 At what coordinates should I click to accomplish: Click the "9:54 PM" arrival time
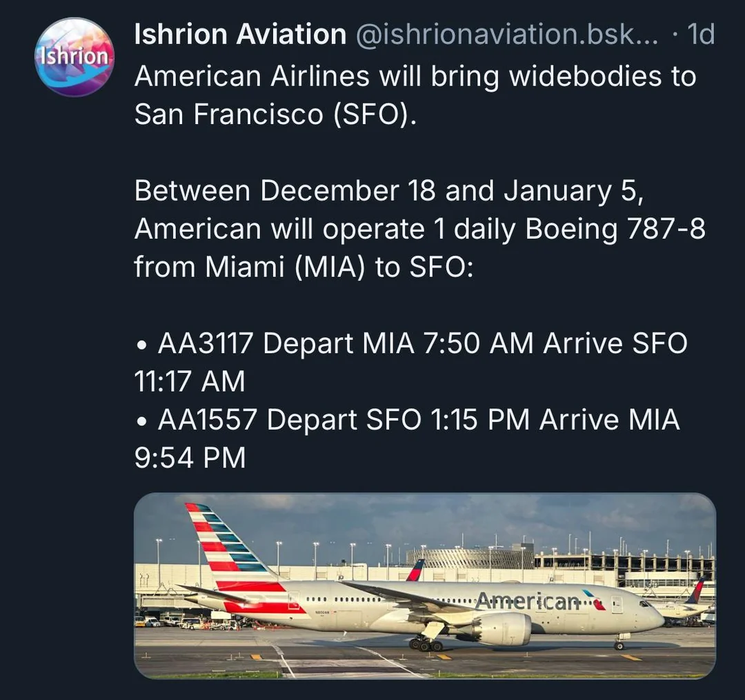pyautogui.click(x=190, y=458)
